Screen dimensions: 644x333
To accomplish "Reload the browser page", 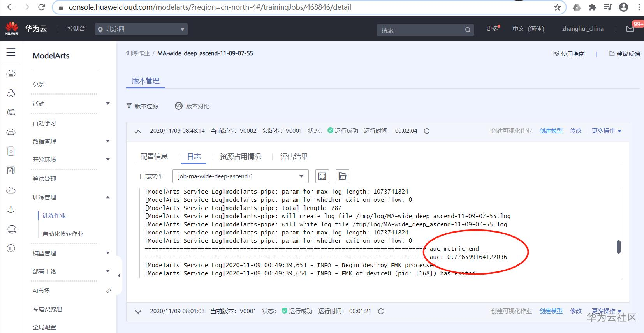I will click(42, 7).
